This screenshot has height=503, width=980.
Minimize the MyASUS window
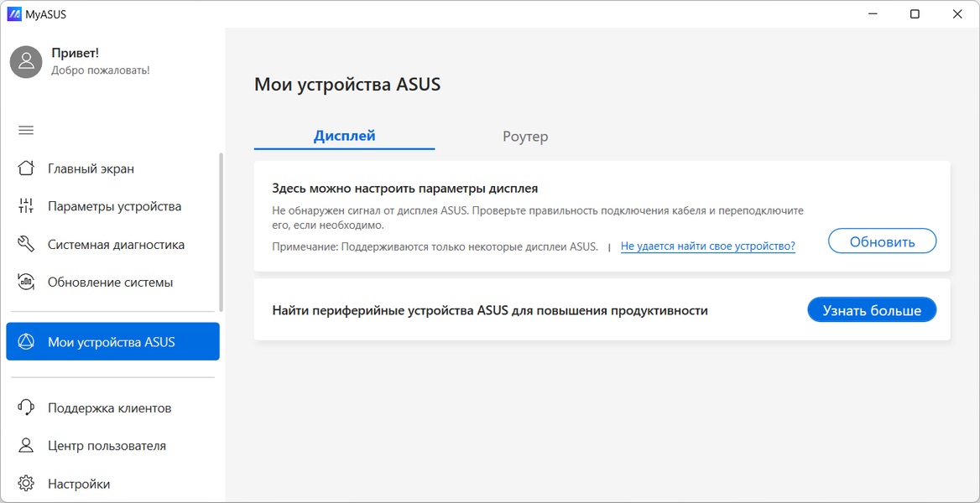tap(873, 14)
